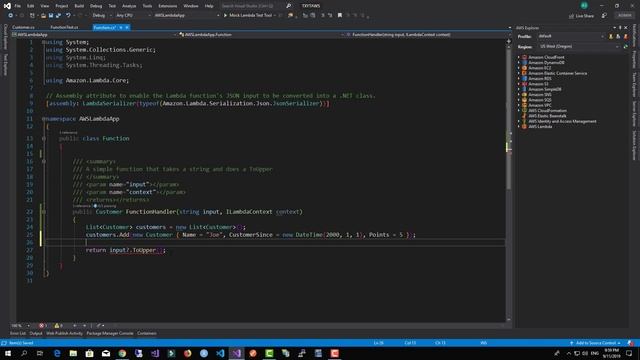
Task: Click the edit AWS profile icon
Action: coord(618,36)
